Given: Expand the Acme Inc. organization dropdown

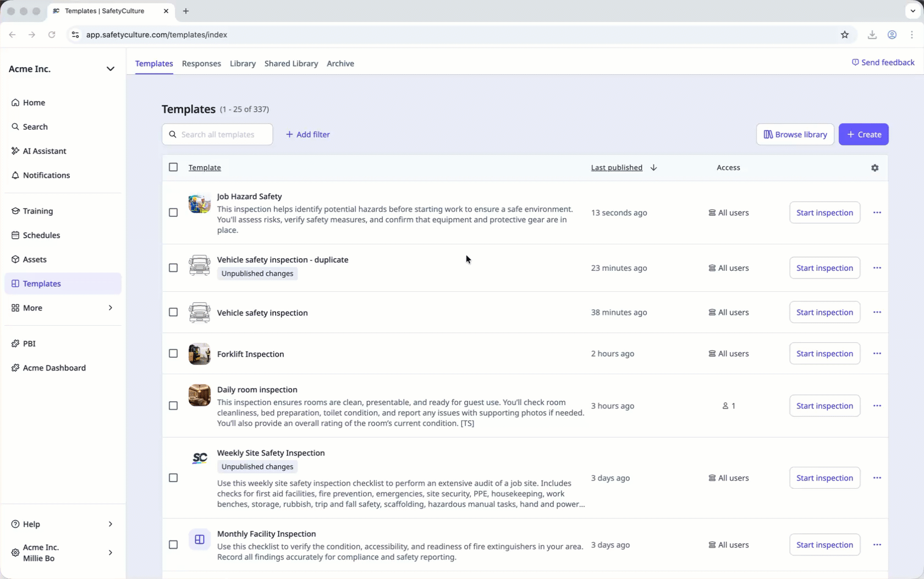Looking at the screenshot, I should (110, 69).
